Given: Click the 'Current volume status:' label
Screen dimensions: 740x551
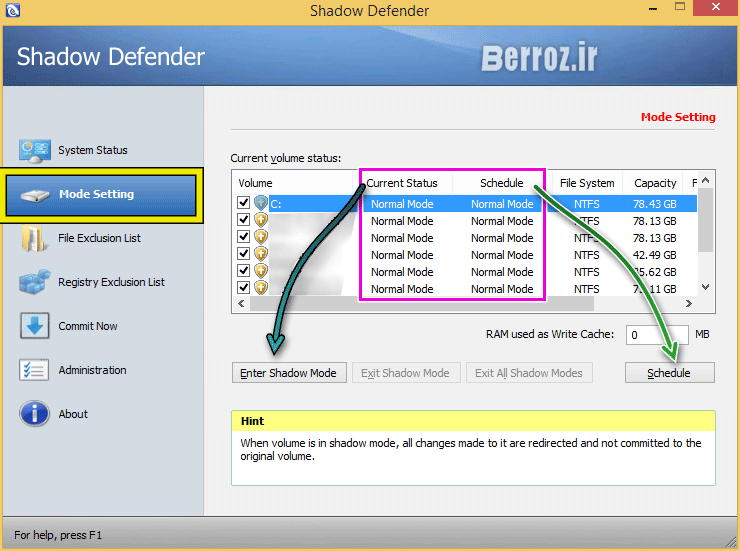Looking at the screenshot, I should pyautogui.click(x=286, y=158).
